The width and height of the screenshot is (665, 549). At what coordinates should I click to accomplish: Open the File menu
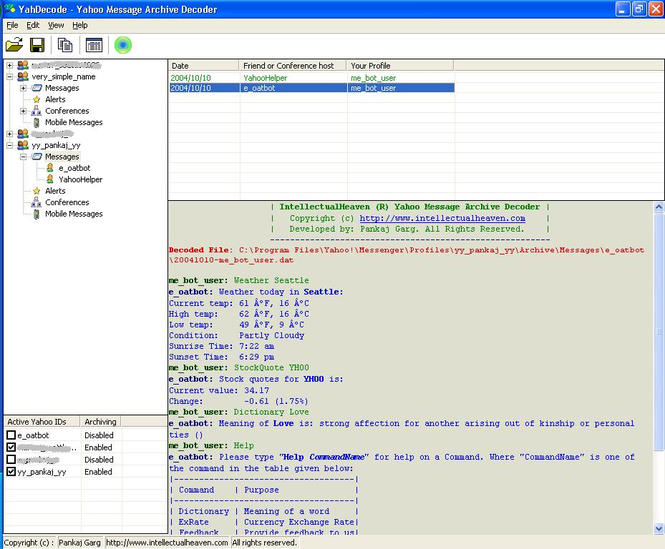(12, 25)
